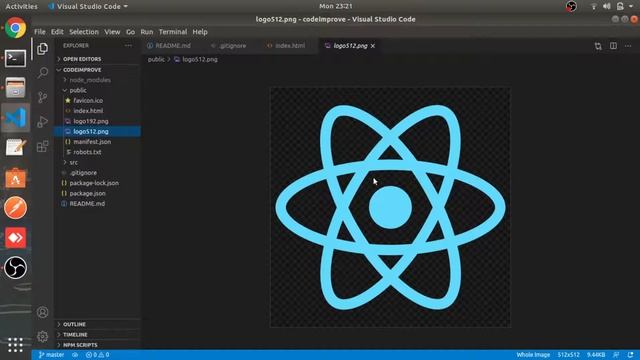Expand the node_modules folder
The width and height of the screenshot is (640, 360).
(x=98, y=80)
